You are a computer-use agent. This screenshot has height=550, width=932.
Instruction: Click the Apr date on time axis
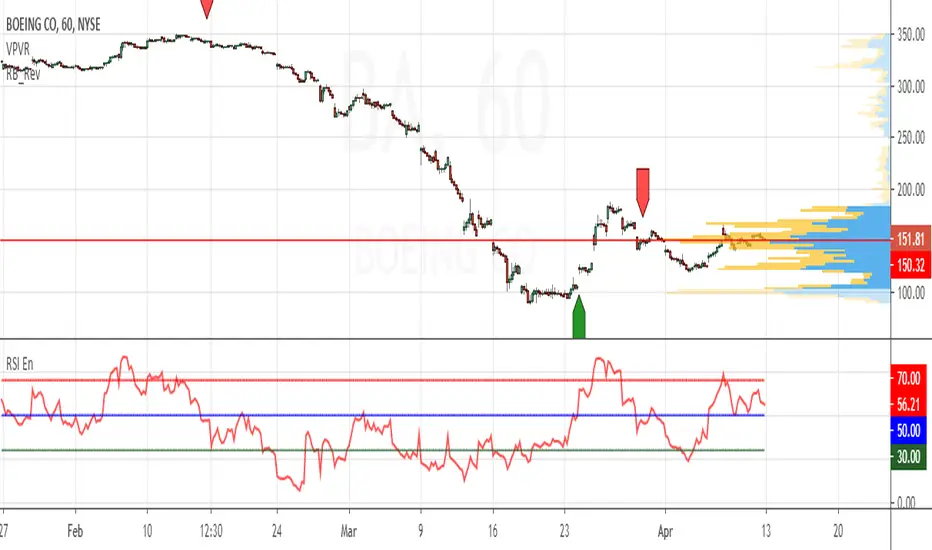click(665, 531)
